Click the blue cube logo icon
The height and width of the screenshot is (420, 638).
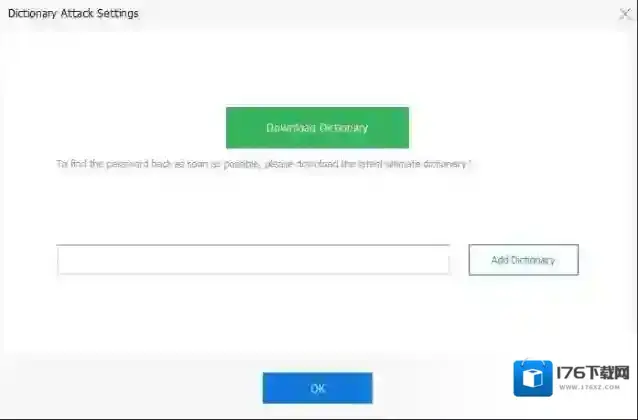[x=533, y=378]
